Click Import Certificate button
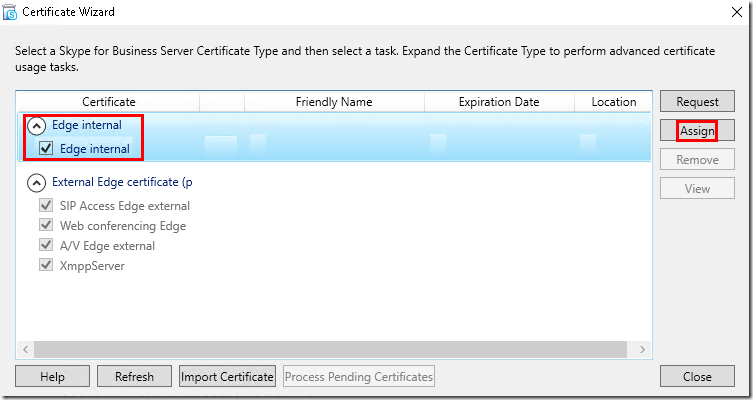This screenshot has width=753, height=400. tap(227, 376)
